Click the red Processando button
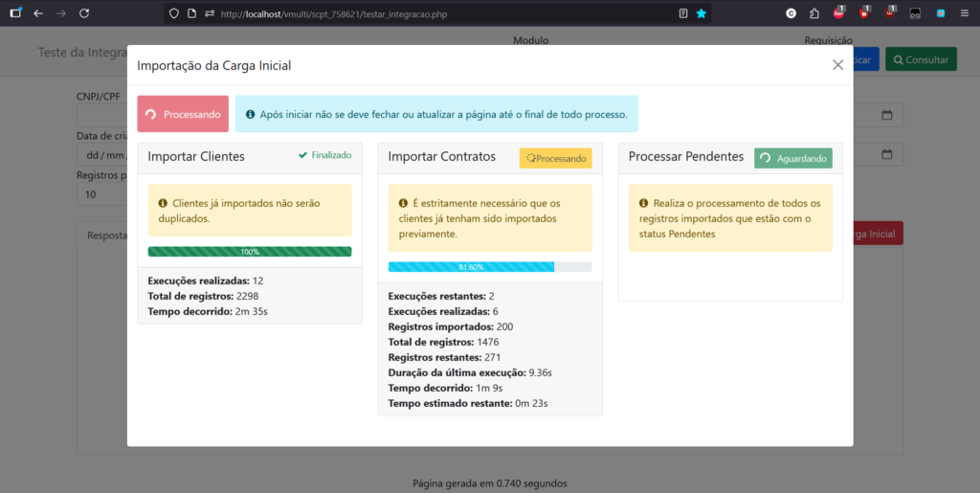 click(x=183, y=114)
